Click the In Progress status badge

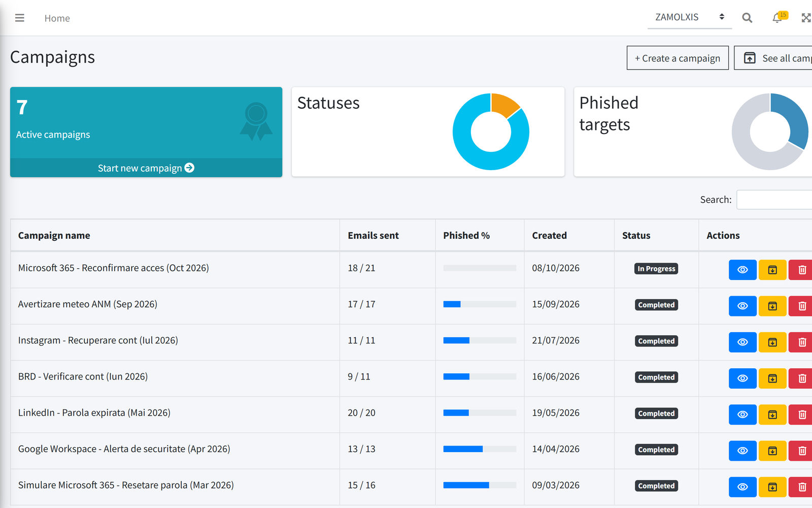(656, 269)
